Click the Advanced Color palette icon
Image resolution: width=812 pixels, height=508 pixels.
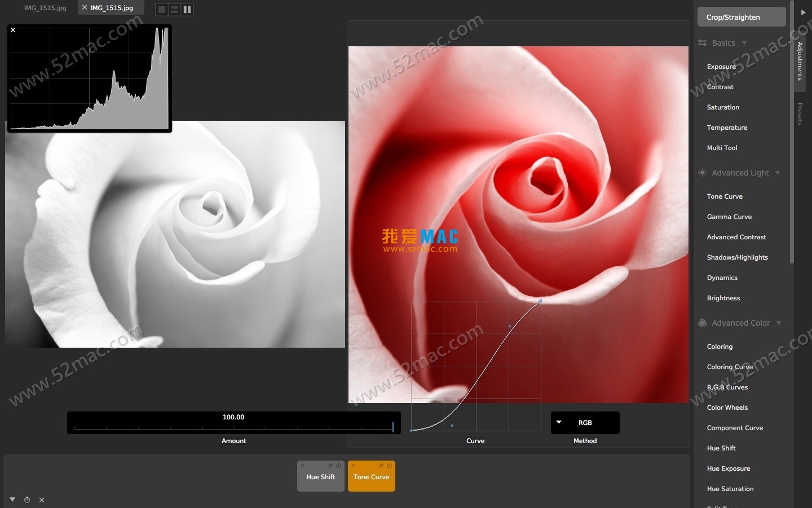tap(702, 323)
